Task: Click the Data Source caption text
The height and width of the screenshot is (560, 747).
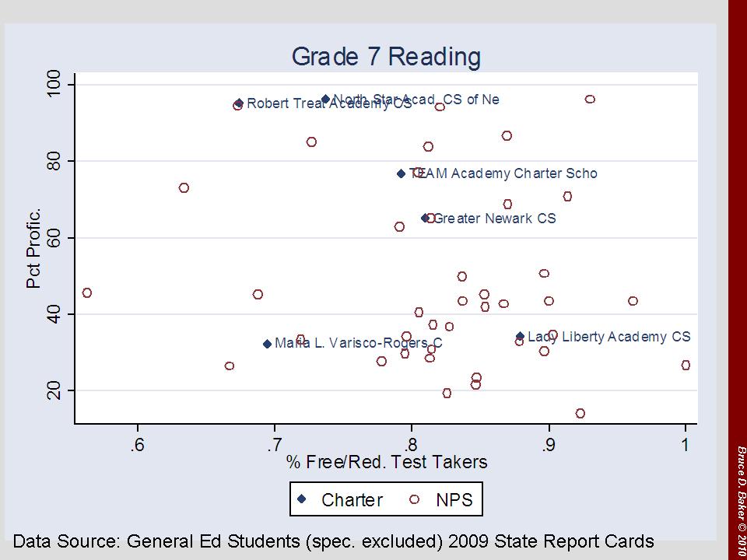Action: (334, 541)
